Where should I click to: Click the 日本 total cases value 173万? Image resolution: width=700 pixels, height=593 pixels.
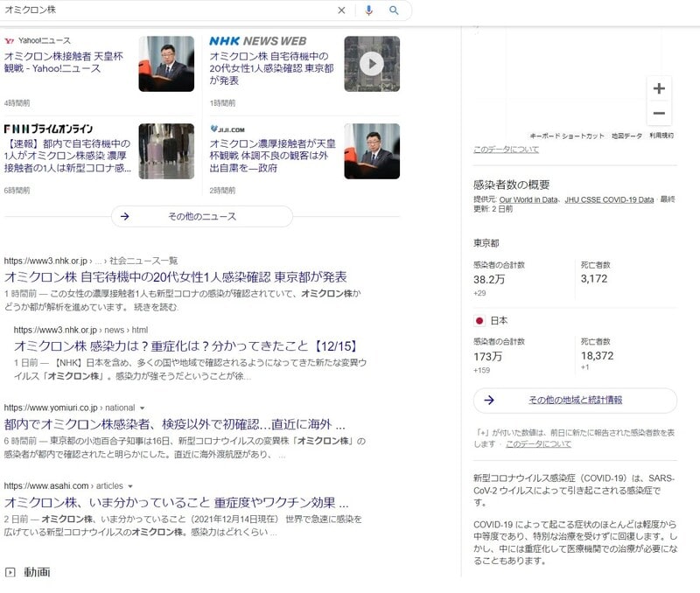tap(488, 357)
